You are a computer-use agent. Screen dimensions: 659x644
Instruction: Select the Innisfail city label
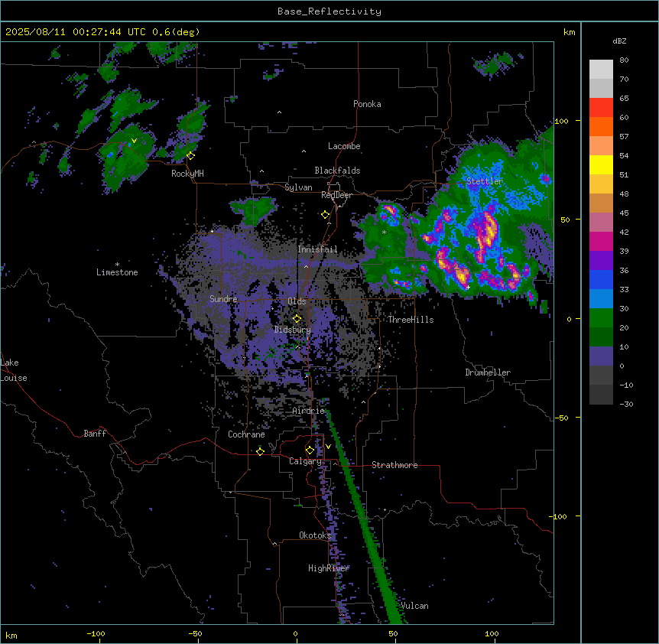pos(317,249)
